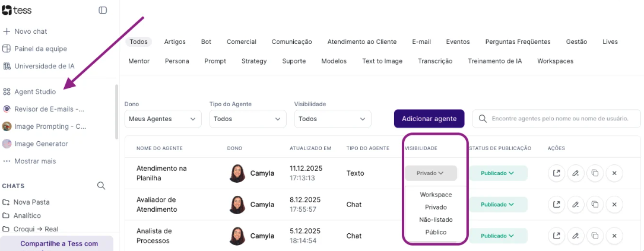Image resolution: width=644 pixels, height=251 pixels.
Task: Select the Comercial category tab
Action: coord(242,42)
